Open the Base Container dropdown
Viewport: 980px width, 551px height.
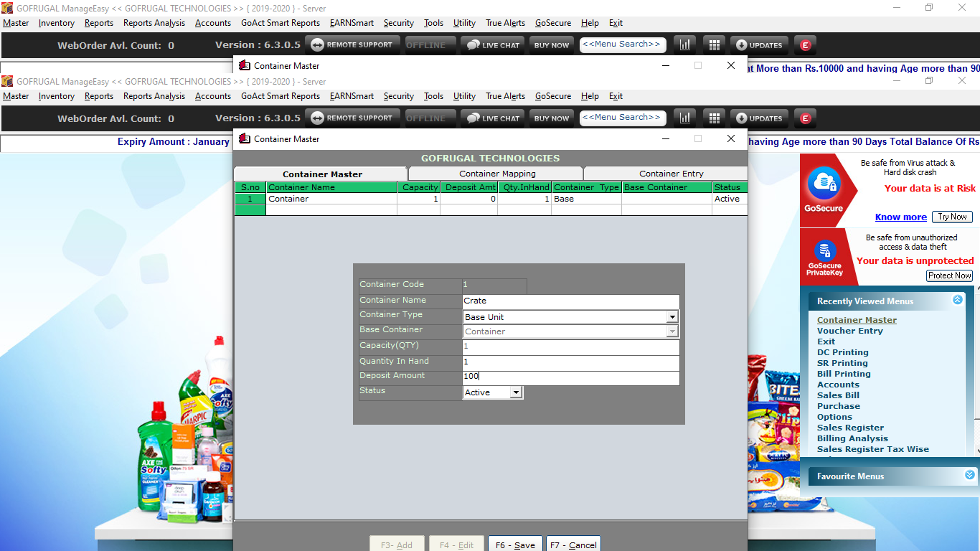(x=672, y=331)
